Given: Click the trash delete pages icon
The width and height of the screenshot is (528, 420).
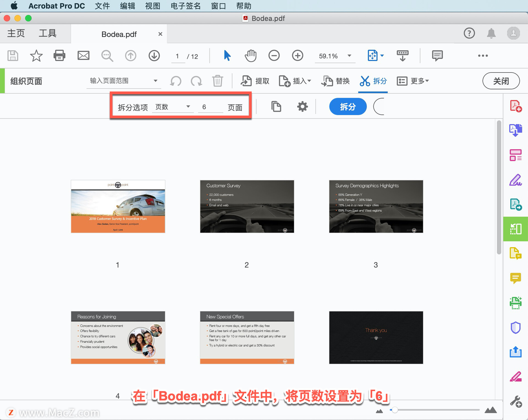Looking at the screenshot, I should (217, 81).
